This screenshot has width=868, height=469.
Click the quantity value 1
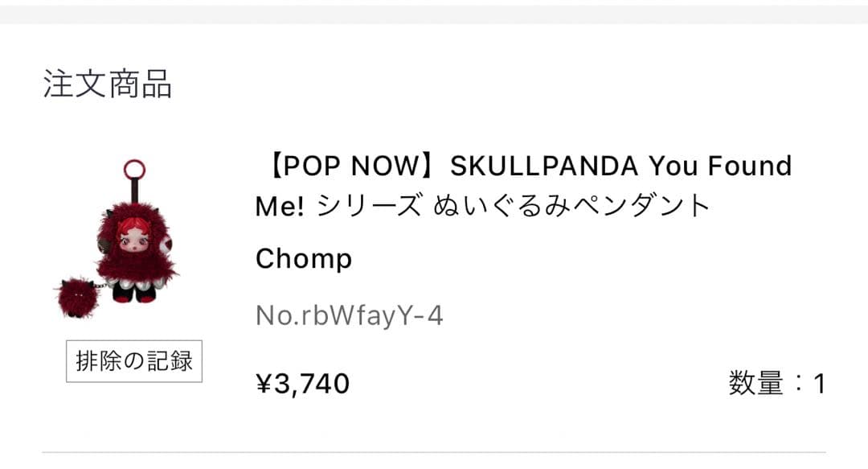tap(819, 384)
